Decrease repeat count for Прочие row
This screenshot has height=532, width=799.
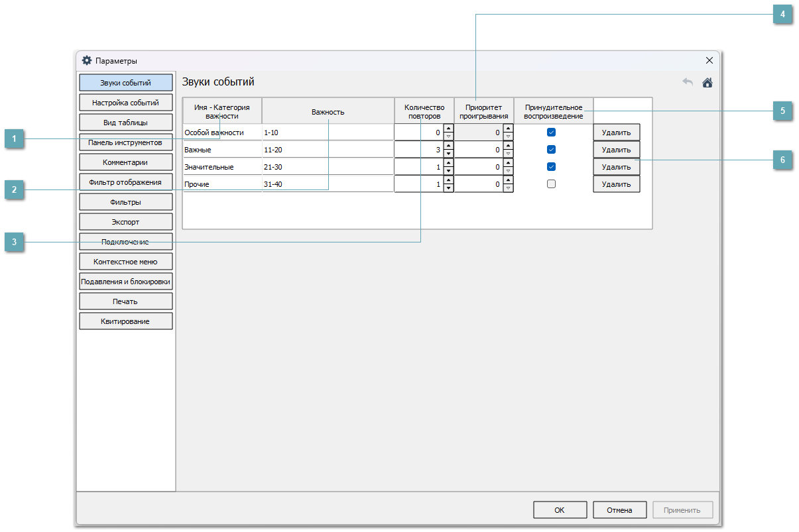coord(448,188)
